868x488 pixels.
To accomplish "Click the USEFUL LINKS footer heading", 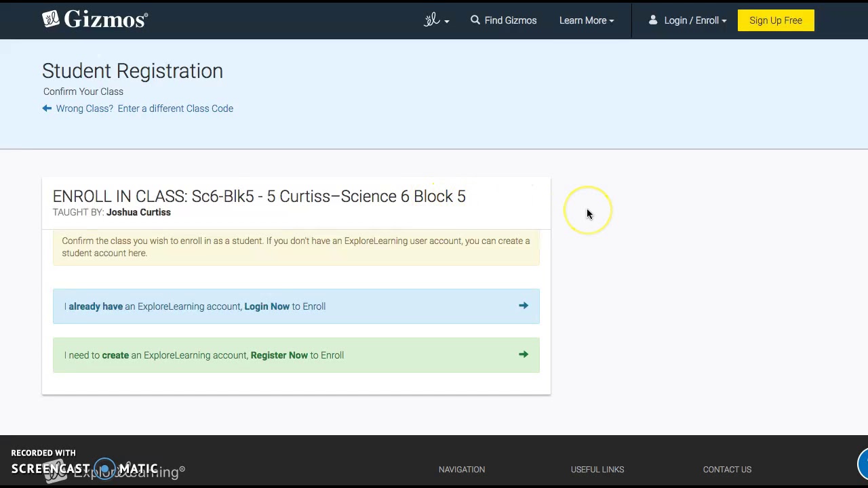I will [597, 469].
